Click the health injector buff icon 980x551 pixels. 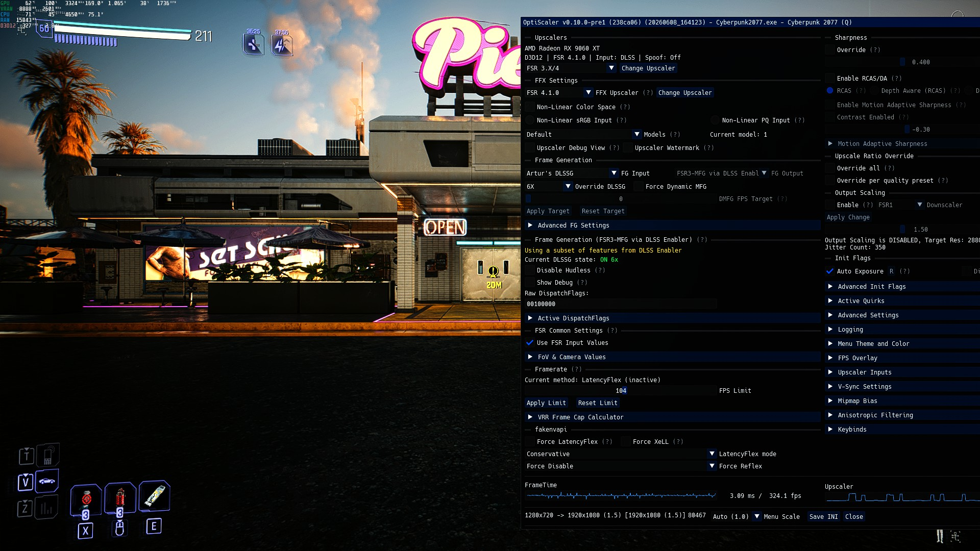(254, 45)
